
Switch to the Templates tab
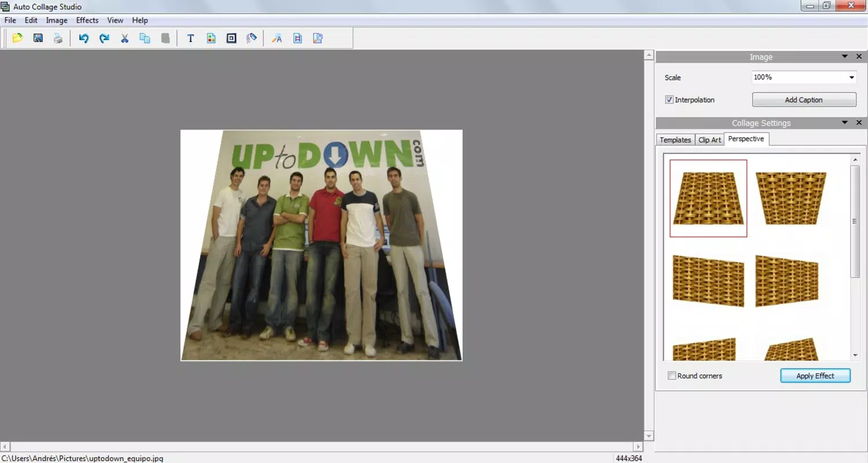[675, 140]
